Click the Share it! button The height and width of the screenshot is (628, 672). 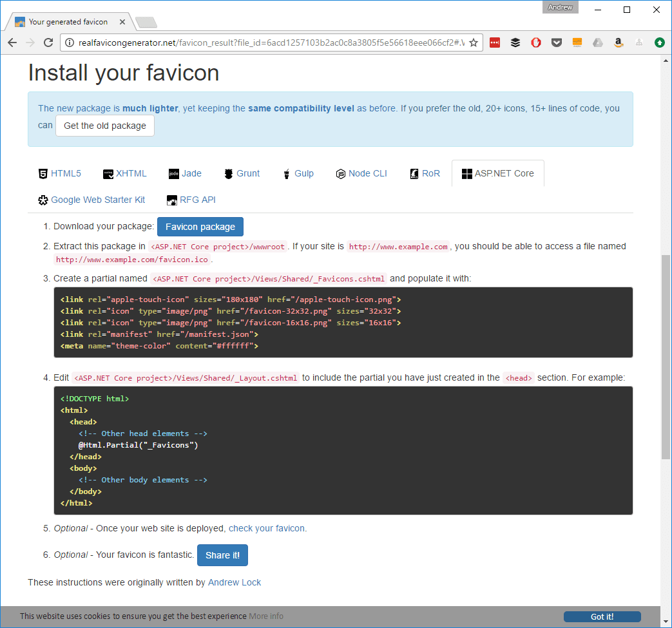(222, 555)
